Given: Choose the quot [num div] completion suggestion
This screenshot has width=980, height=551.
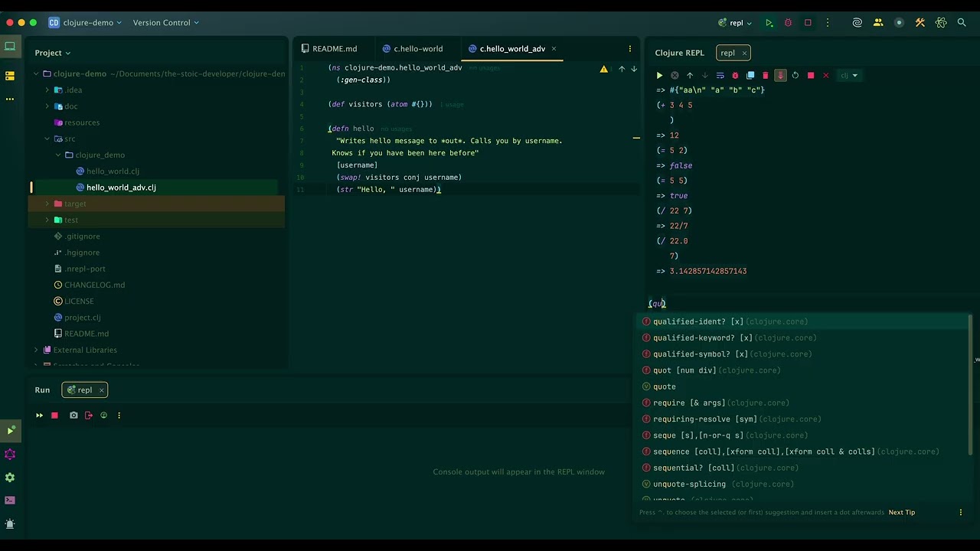Looking at the screenshot, I should pos(802,370).
